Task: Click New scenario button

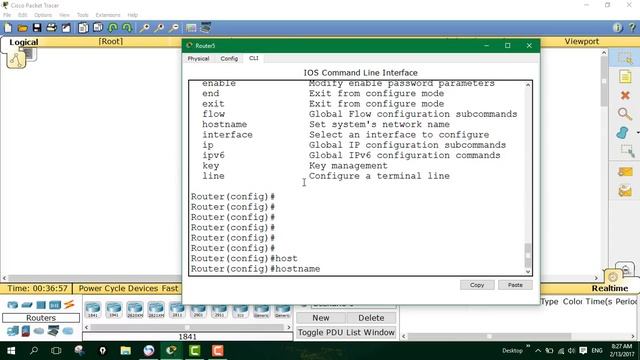Action: 321,318
